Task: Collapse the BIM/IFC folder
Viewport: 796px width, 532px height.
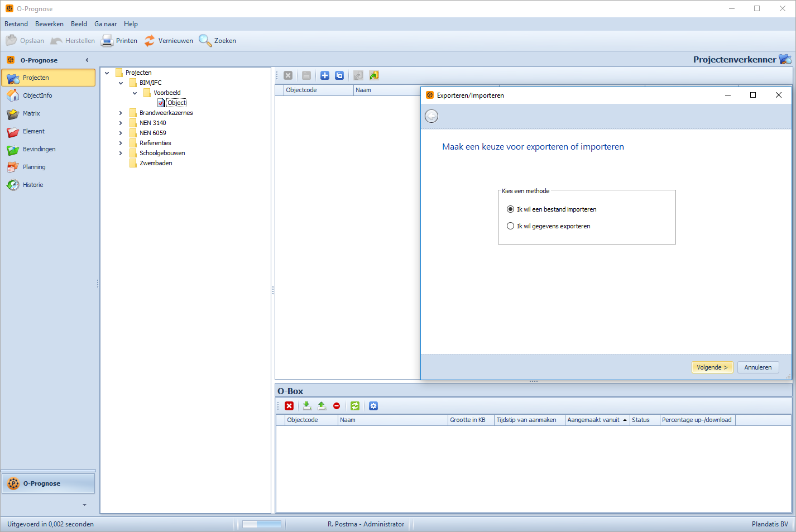Action: (x=121, y=83)
